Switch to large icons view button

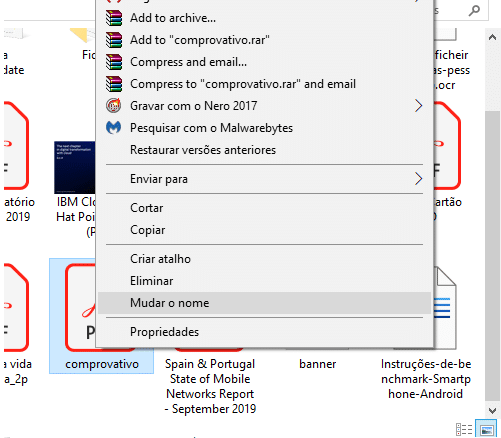(x=487, y=430)
